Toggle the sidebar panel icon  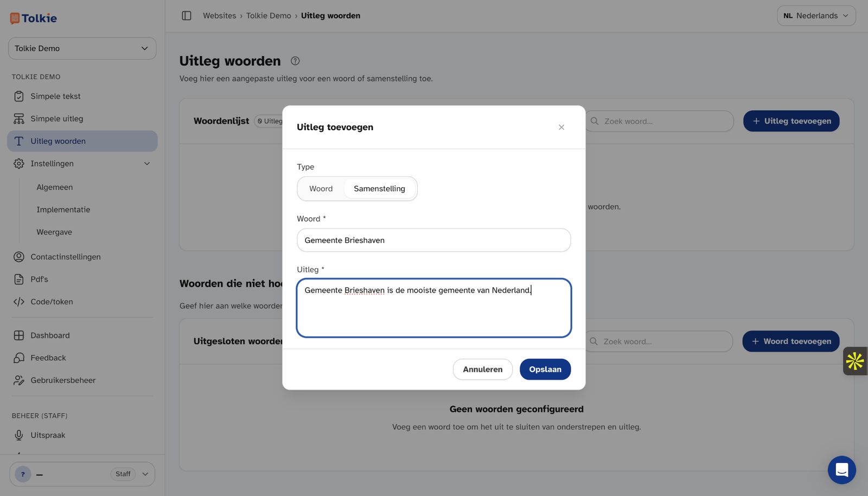[x=187, y=16]
